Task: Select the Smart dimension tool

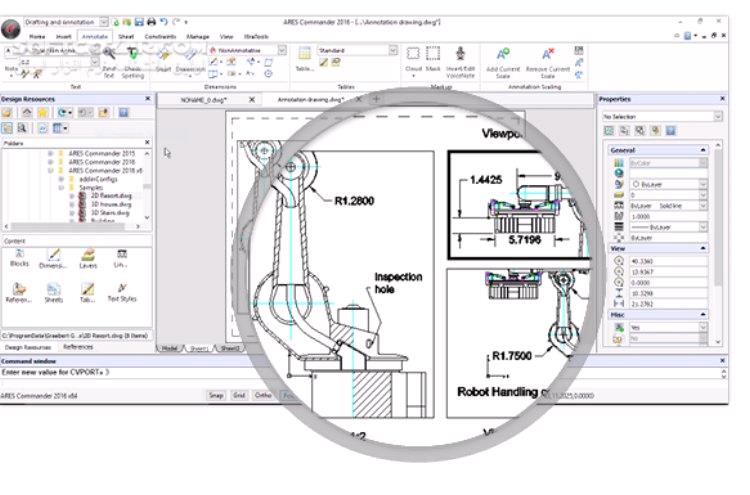Action: [x=164, y=60]
